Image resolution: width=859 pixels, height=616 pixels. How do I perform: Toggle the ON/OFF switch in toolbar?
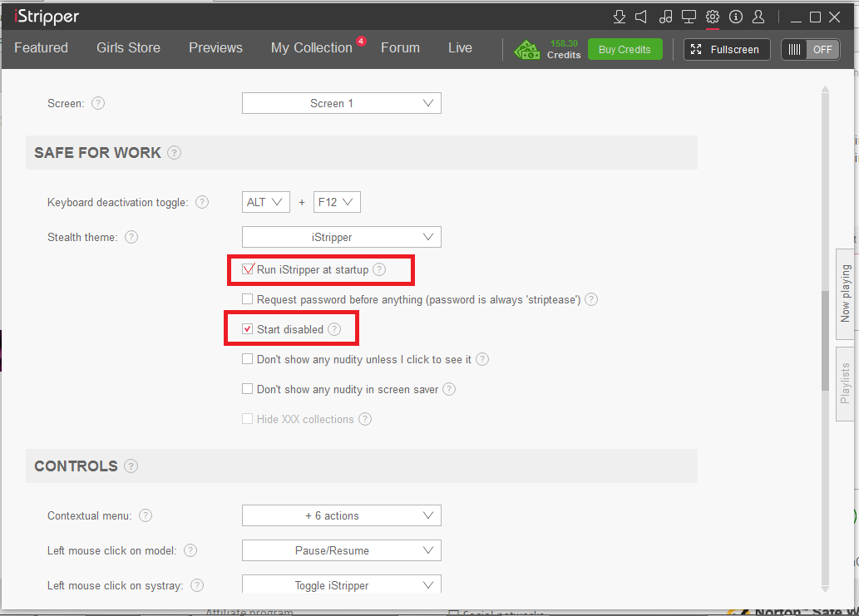click(x=810, y=49)
